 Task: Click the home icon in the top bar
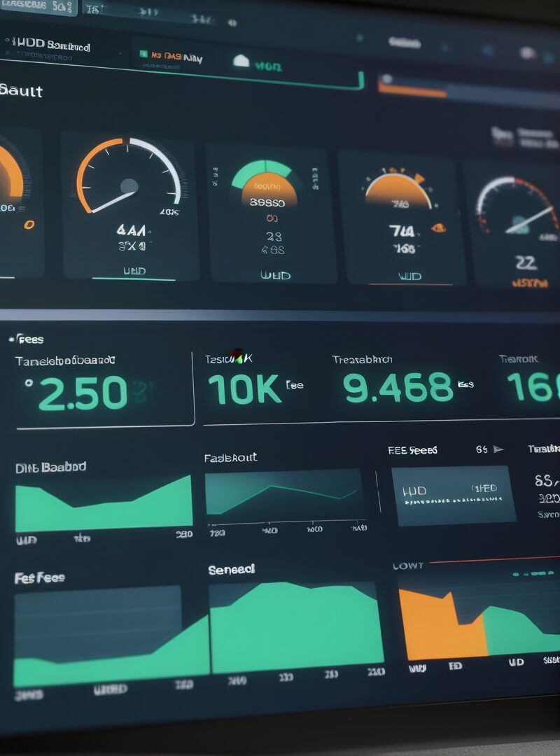(x=241, y=62)
